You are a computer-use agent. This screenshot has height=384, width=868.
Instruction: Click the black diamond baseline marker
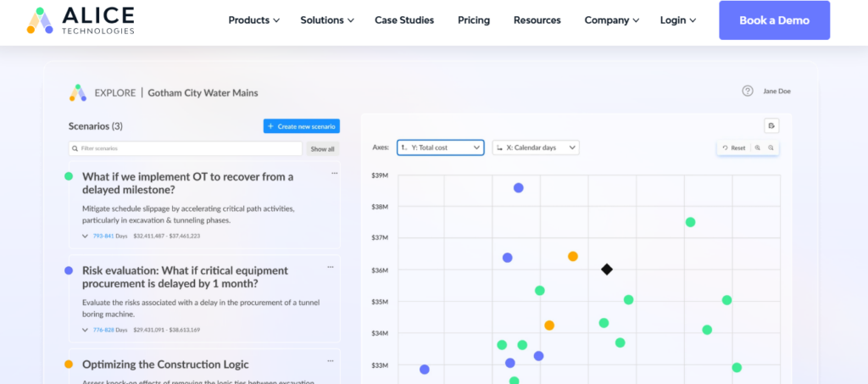tap(607, 270)
